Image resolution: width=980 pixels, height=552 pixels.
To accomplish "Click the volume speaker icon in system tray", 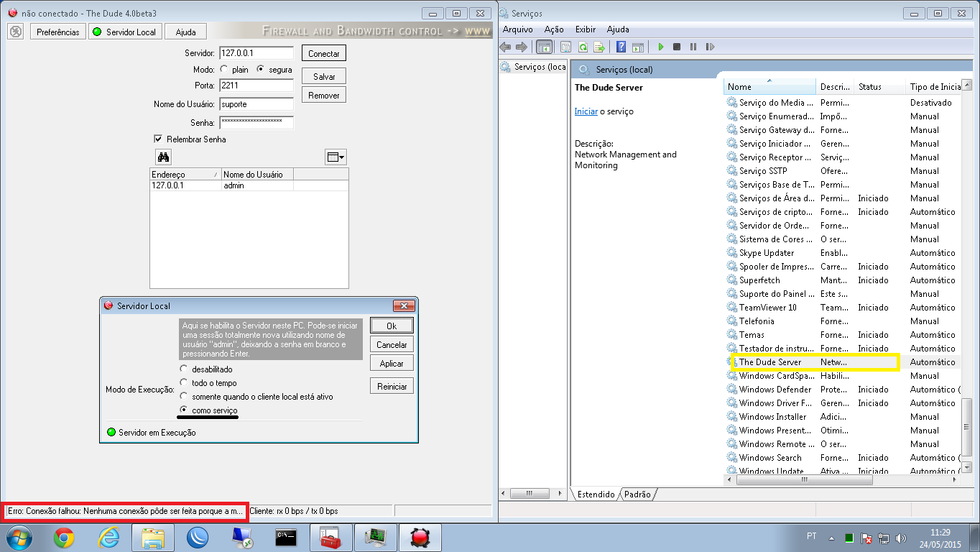I will click(x=901, y=538).
